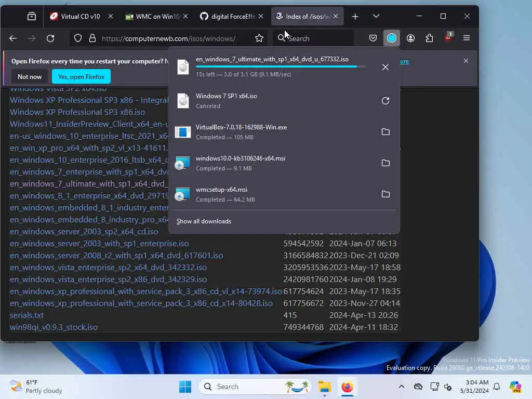The image size is (532, 399).
Task: Open tracking protection shield icon
Action: [x=78, y=38]
